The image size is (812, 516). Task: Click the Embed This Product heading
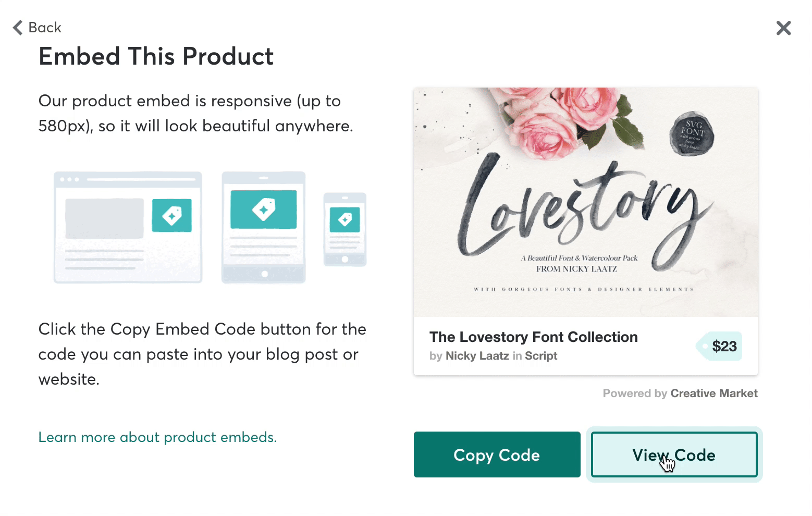[x=156, y=56]
